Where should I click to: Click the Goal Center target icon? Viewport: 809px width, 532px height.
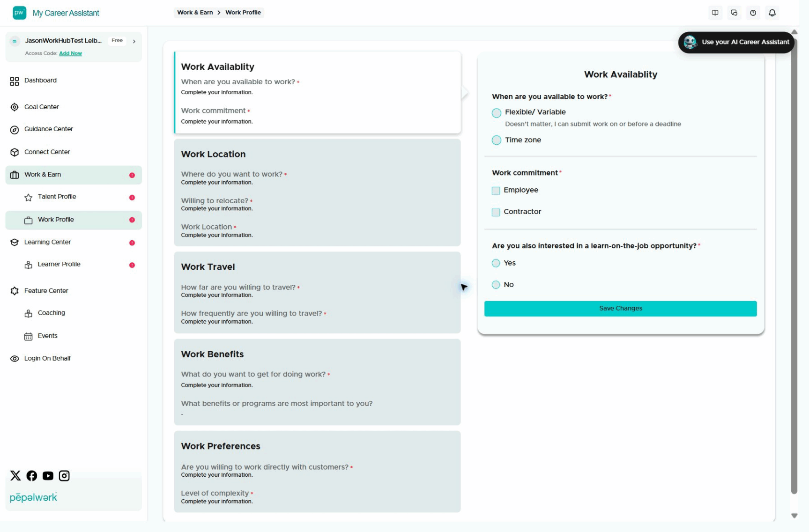15,107
